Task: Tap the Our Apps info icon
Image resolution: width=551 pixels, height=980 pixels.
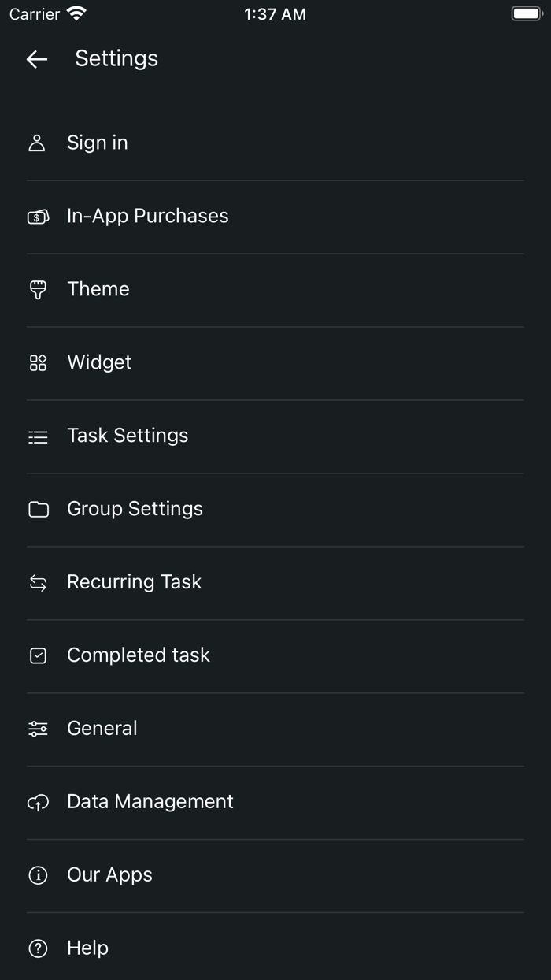Action: point(37,874)
